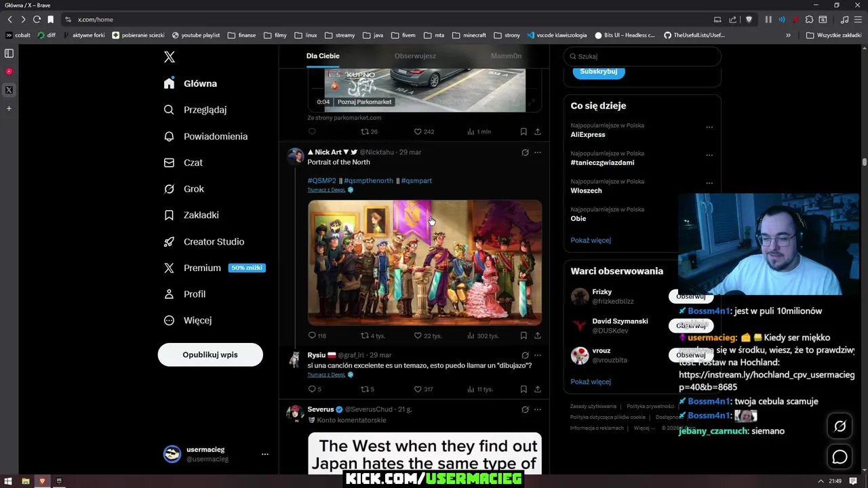Toggle Brave bookmark for this page
The height and width of the screenshot is (488, 868).
(x=50, y=20)
